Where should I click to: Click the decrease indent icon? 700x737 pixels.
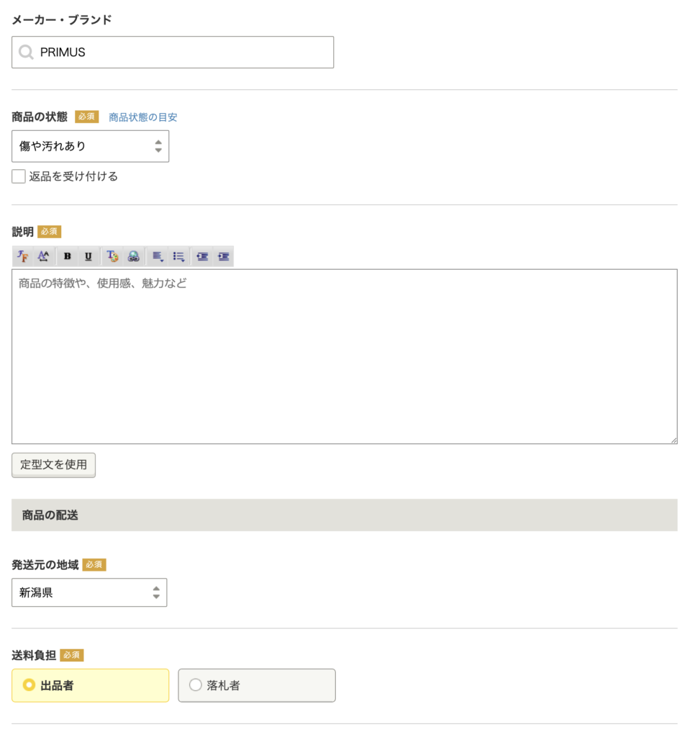[203, 256]
